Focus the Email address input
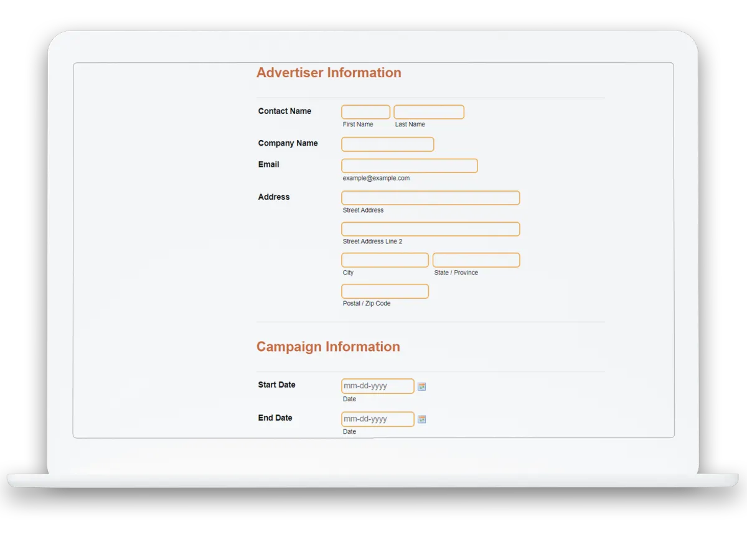Image resolution: width=747 pixels, height=560 pixels. [409, 166]
